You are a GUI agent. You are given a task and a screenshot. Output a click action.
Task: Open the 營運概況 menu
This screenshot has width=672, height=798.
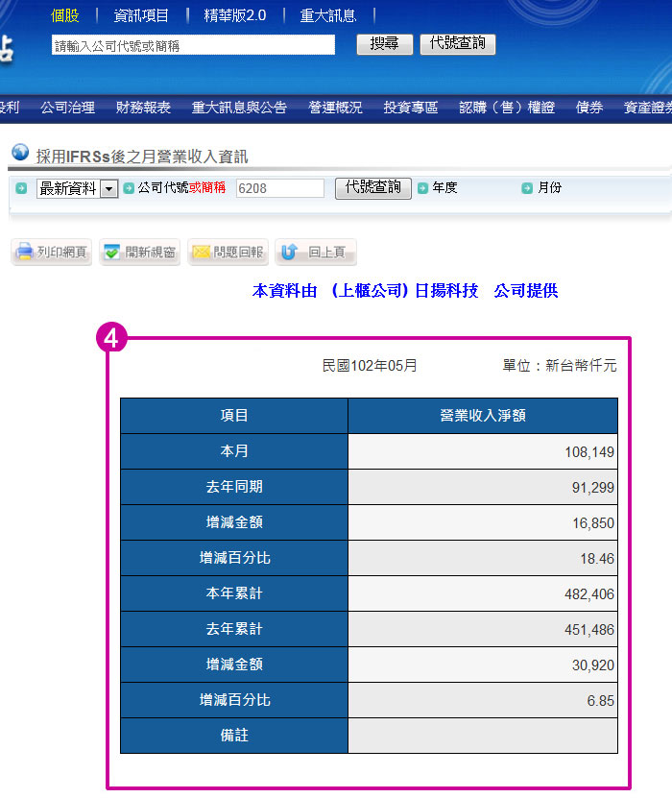335,108
